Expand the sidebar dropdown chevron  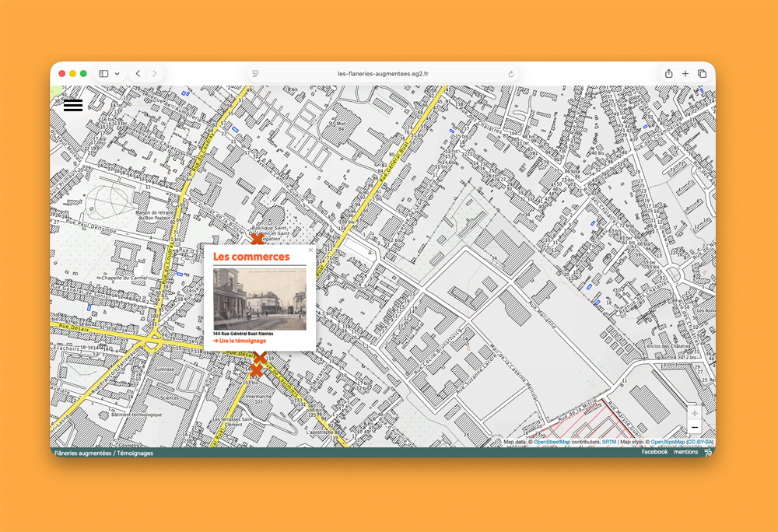point(117,74)
